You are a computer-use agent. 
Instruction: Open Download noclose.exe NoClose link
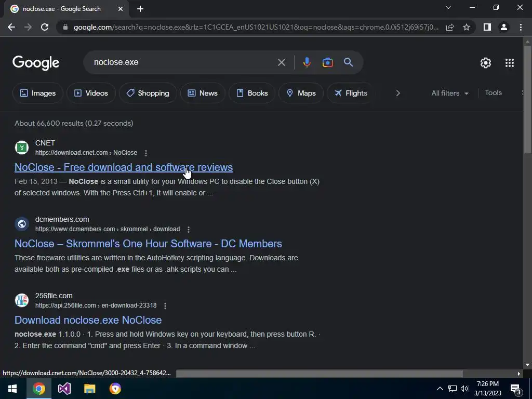[88, 320]
